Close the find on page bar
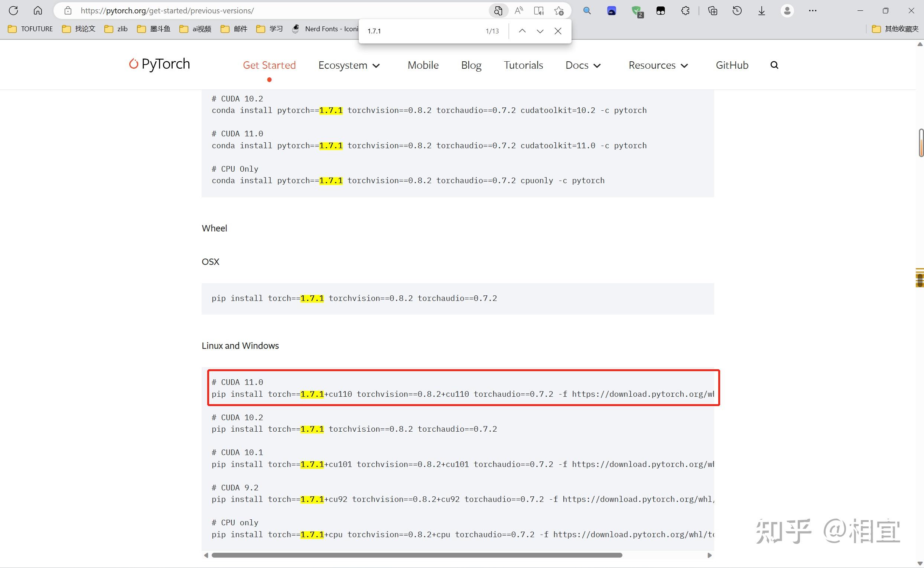 [x=558, y=31]
